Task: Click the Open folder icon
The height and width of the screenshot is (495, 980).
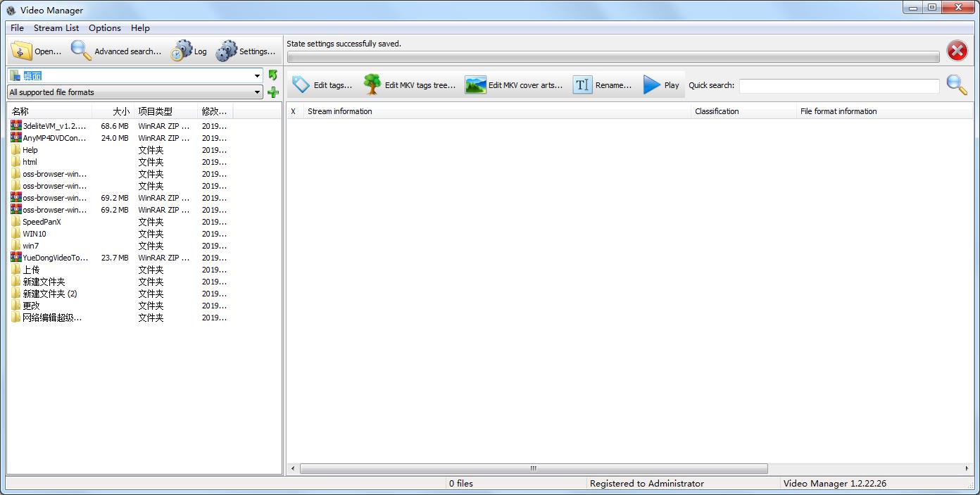Action: click(22, 51)
